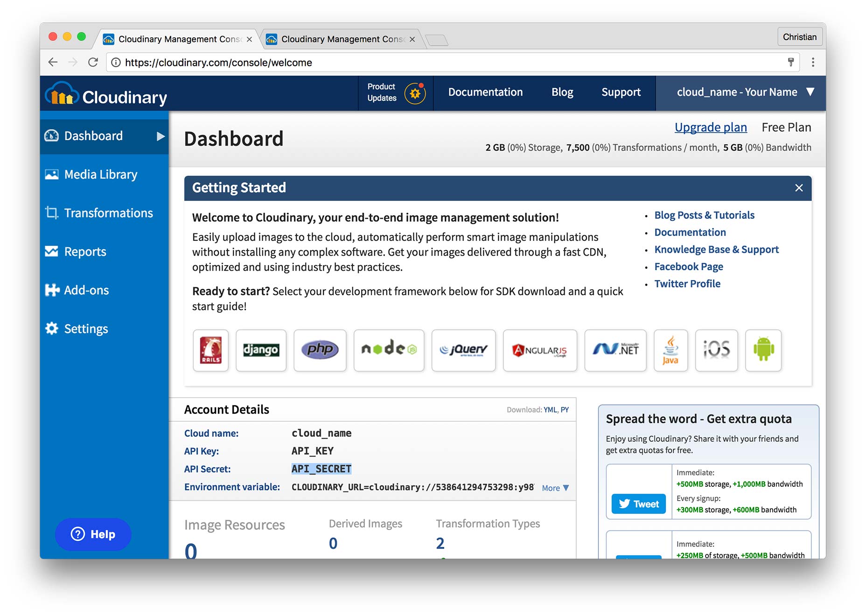This screenshot has width=866, height=616.
Task: Open the Help button
Action: click(x=93, y=534)
